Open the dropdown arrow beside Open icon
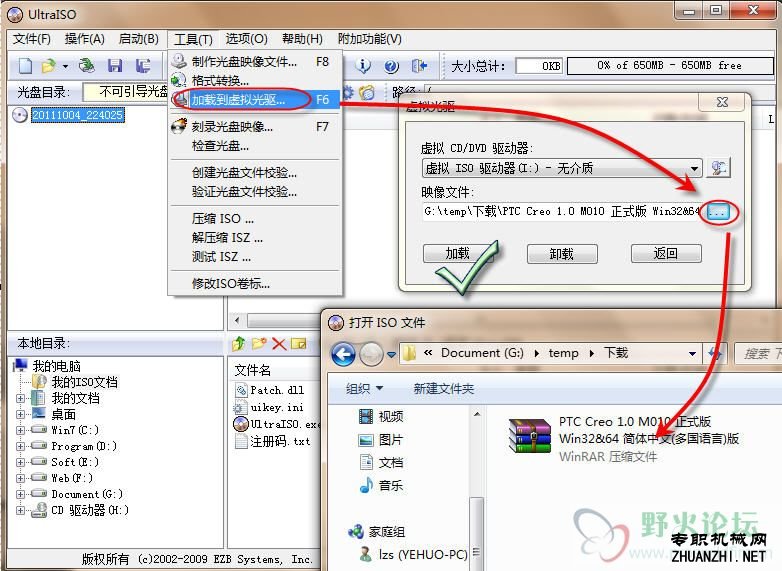The width and height of the screenshot is (782, 571). coord(65,66)
